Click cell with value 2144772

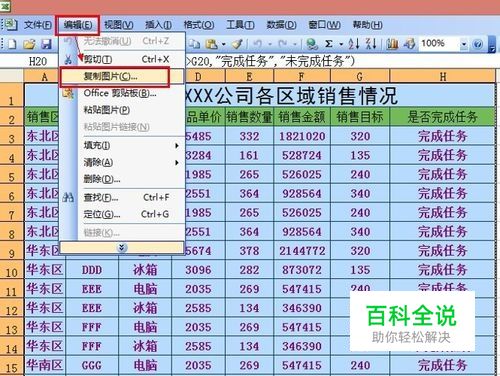pyautogui.click(x=302, y=251)
